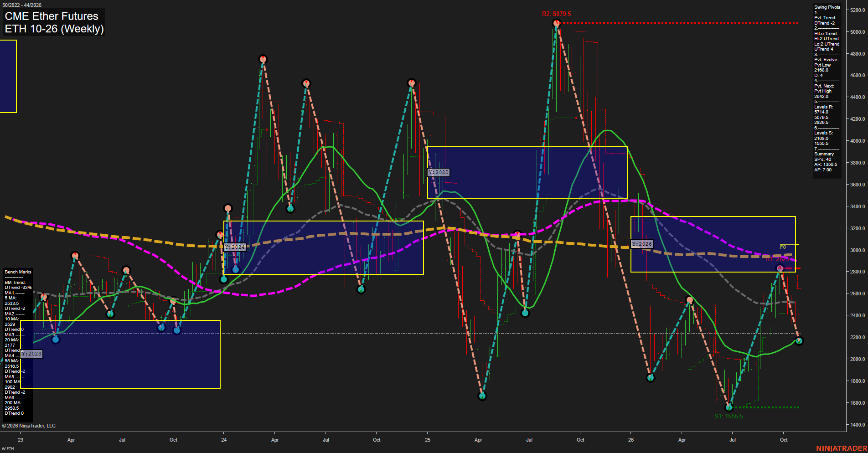Click the Pvt. Trend: line in the Swing Pivots panel
Screen dimensions: 868x453
825,18
